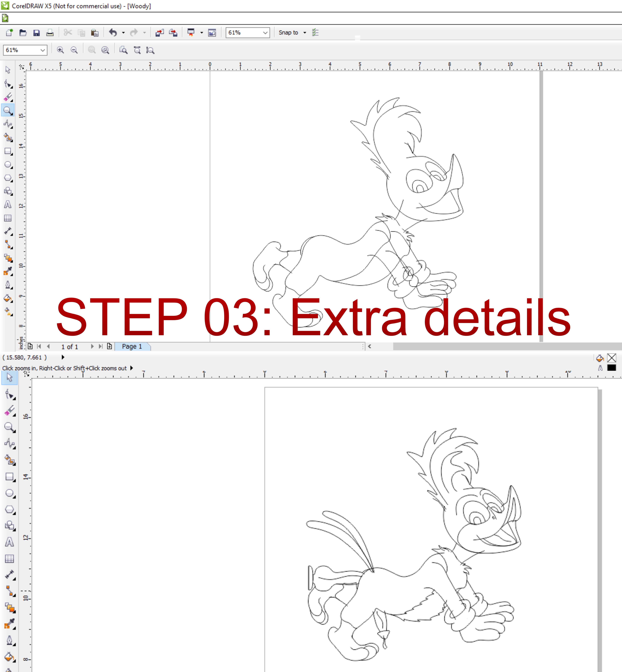622x672 pixels.
Task: Click the Undo arrow icon
Action: pos(113,33)
